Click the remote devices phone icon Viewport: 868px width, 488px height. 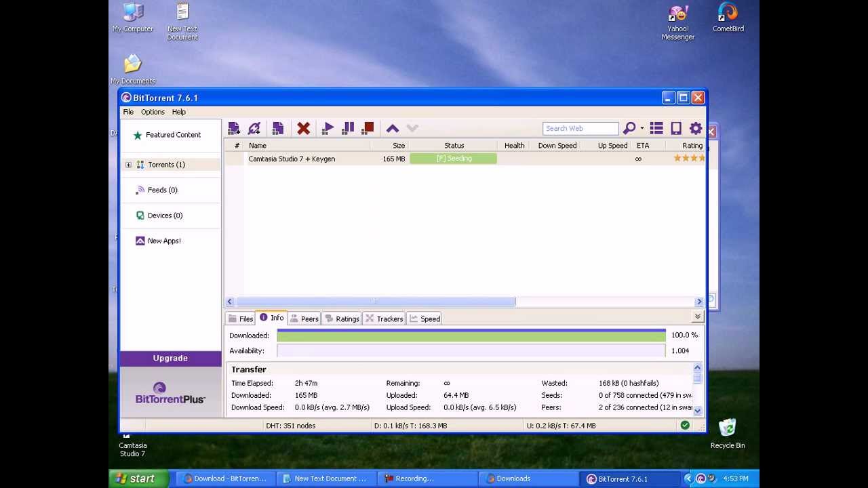click(x=676, y=128)
